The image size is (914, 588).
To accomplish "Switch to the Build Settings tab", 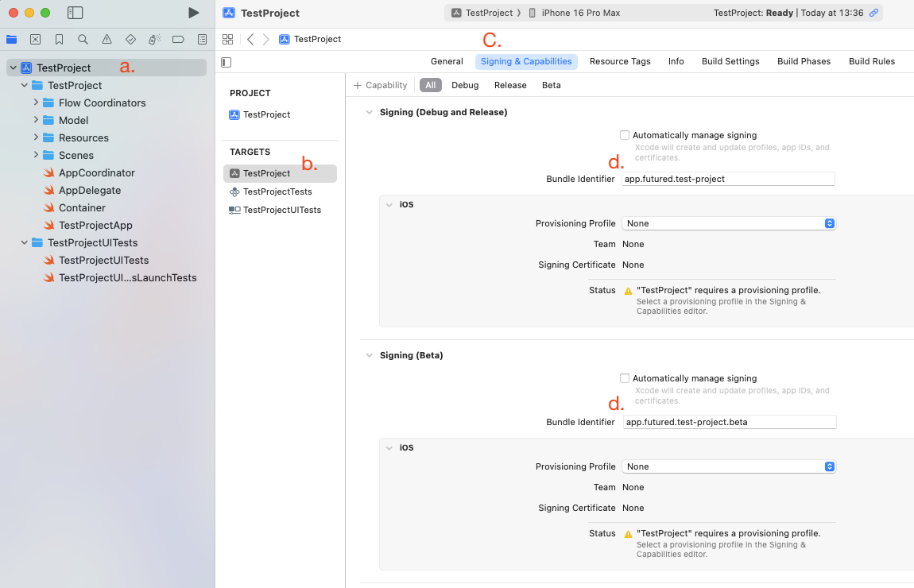I will 730,61.
